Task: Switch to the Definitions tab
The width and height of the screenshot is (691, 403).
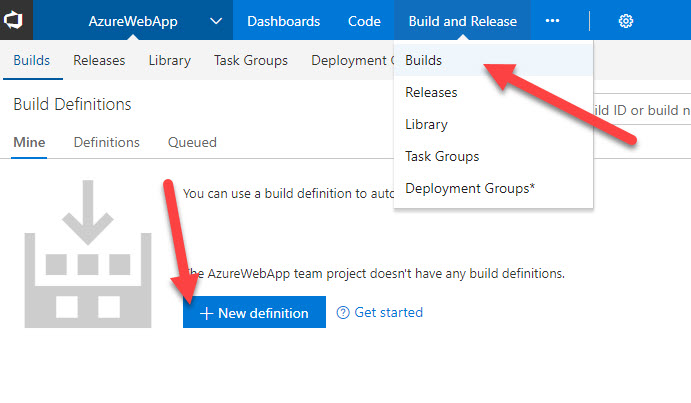Action: (x=106, y=142)
